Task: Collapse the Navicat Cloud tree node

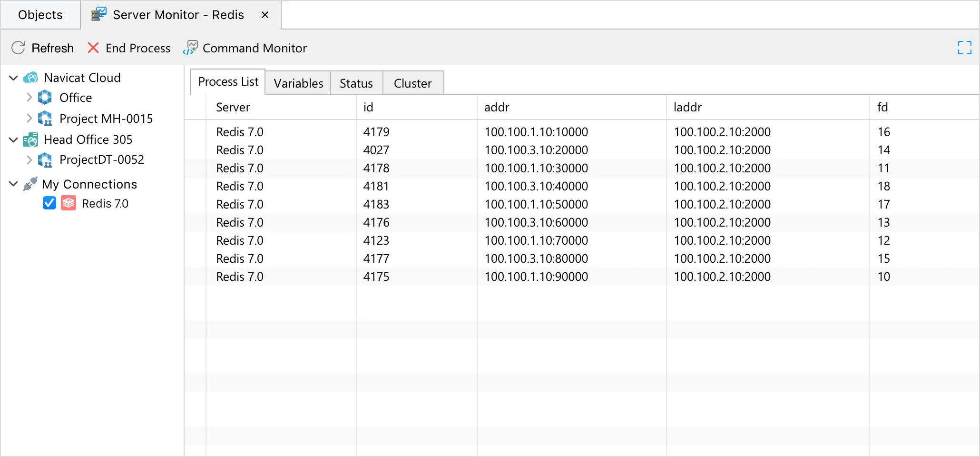Action: [x=13, y=78]
